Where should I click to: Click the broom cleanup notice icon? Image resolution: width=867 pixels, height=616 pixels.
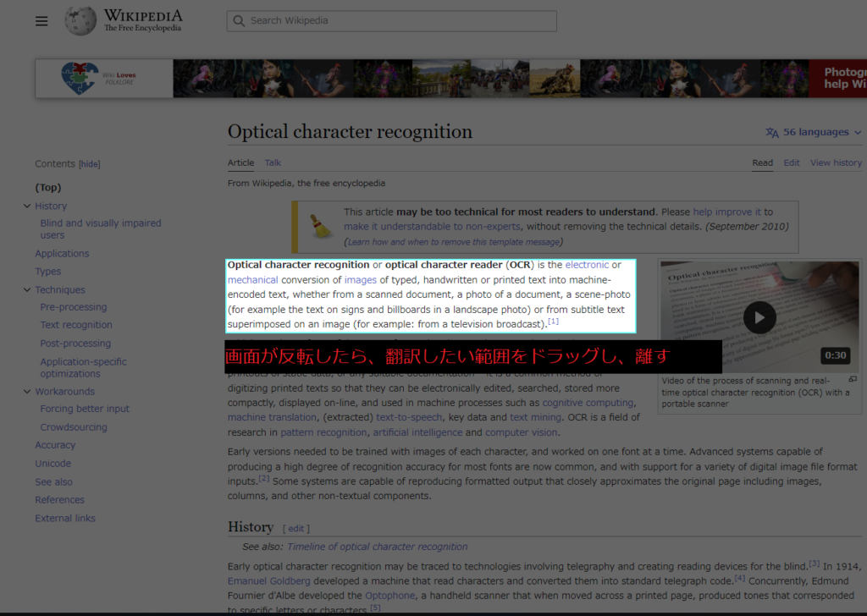pos(321,227)
